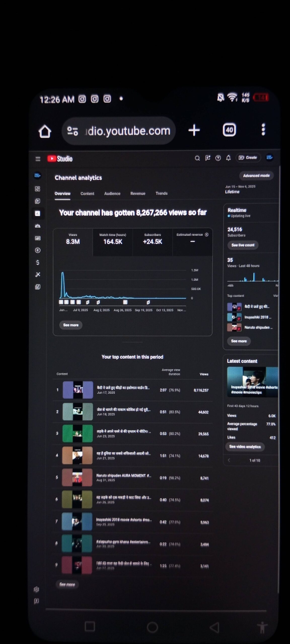Click the See live count button
This screenshot has width=290, height=644.
point(243,245)
